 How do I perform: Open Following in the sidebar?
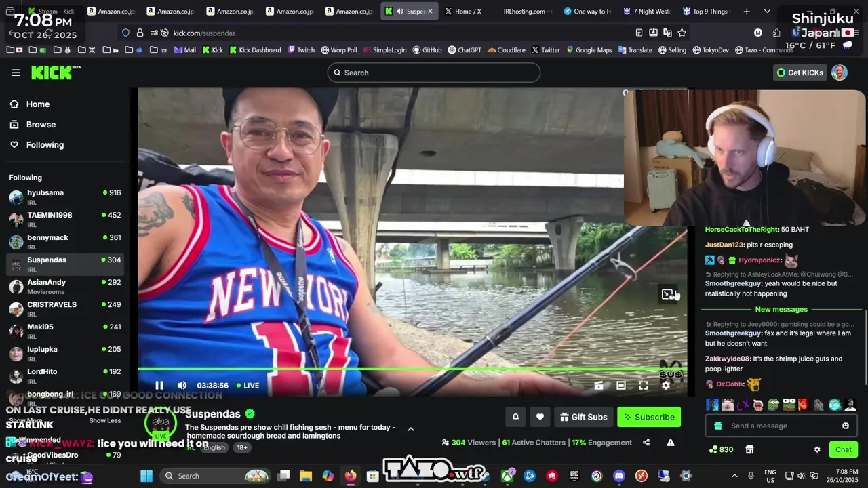pos(45,145)
